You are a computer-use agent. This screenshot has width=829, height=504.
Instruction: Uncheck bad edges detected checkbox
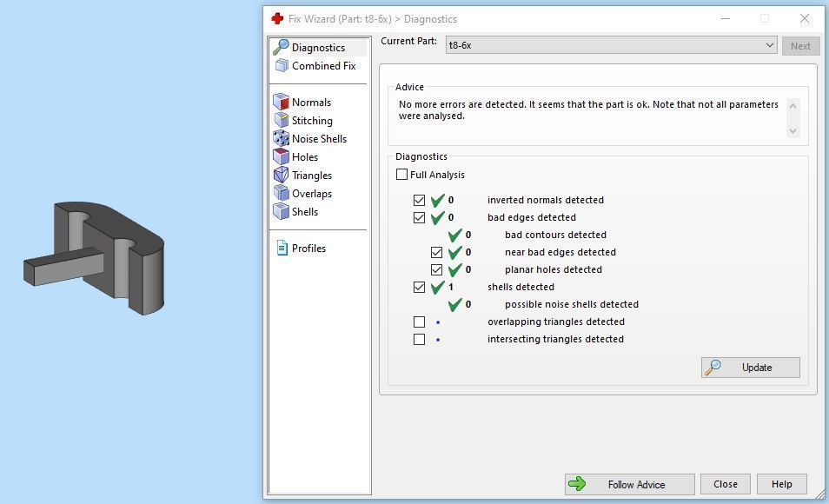pos(419,217)
